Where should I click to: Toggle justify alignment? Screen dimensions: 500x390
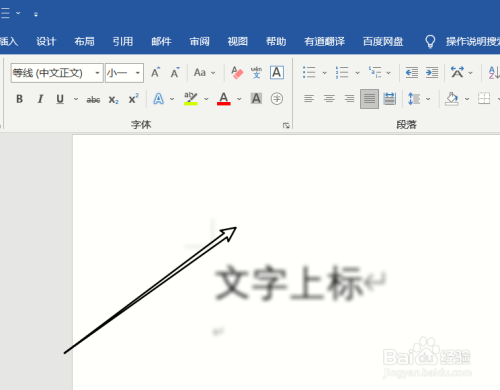pyautogui.click(x=369, y=99)
